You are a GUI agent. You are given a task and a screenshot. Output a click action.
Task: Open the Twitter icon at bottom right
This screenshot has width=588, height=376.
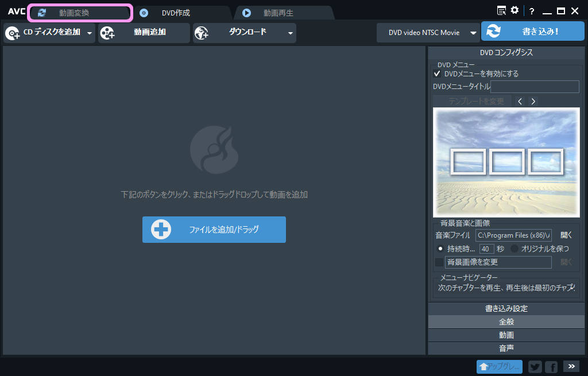pos(535,367)
